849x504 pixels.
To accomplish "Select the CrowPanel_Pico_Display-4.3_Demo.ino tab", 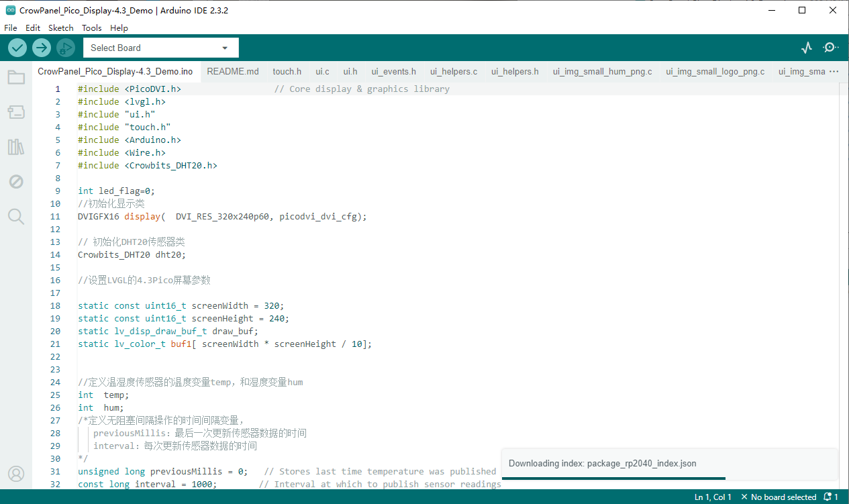I will pos(115,71).
